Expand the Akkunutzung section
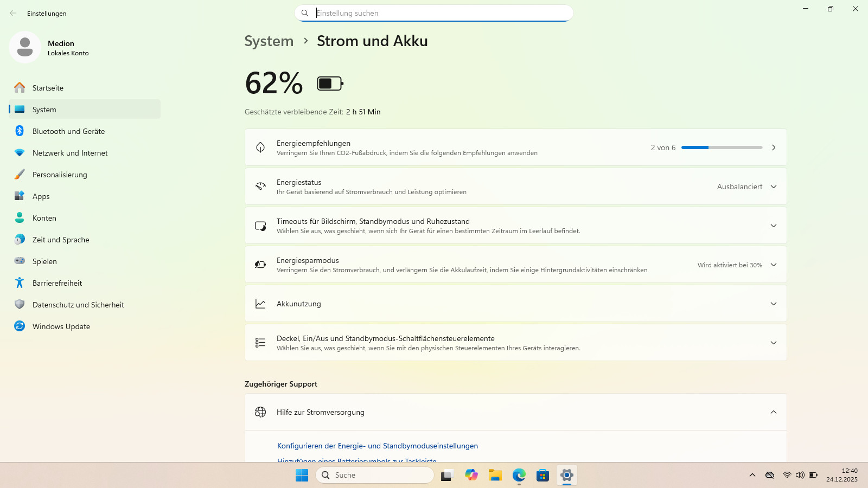 [x=774, y=304]
